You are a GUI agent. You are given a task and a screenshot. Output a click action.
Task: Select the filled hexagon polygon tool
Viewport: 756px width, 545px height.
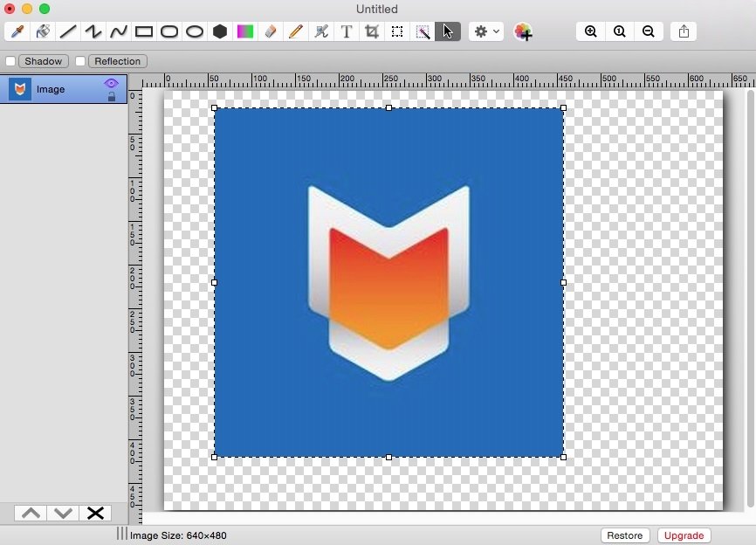(220, 31)
